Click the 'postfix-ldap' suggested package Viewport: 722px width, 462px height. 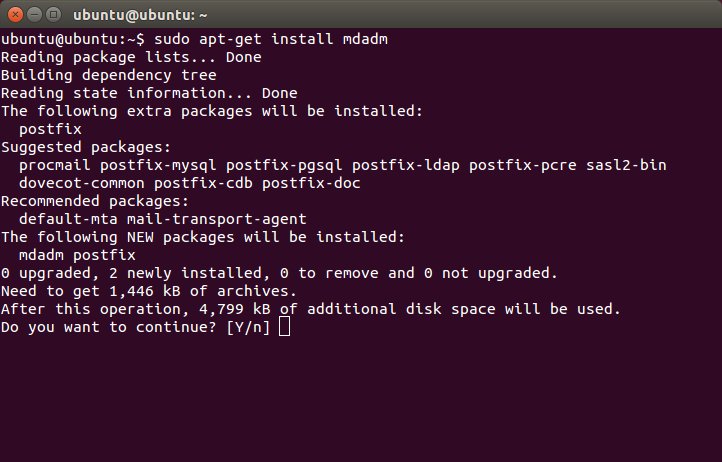[x=406, y=165]
